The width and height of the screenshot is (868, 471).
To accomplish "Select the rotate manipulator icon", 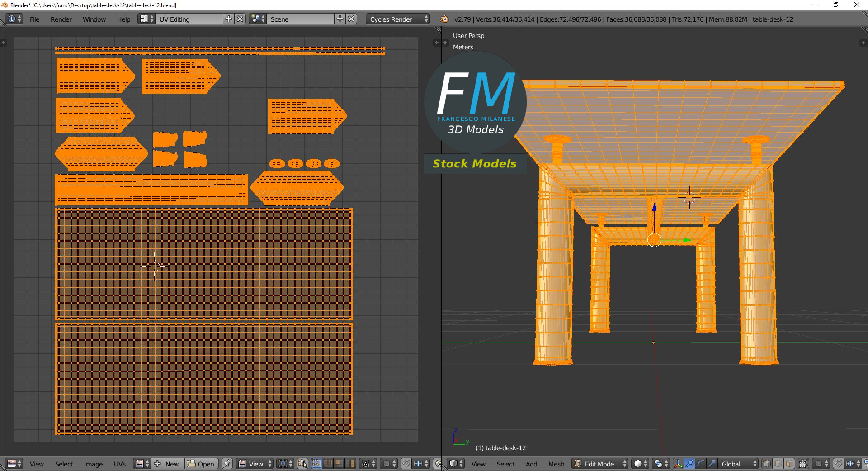I will click(700, 464).
